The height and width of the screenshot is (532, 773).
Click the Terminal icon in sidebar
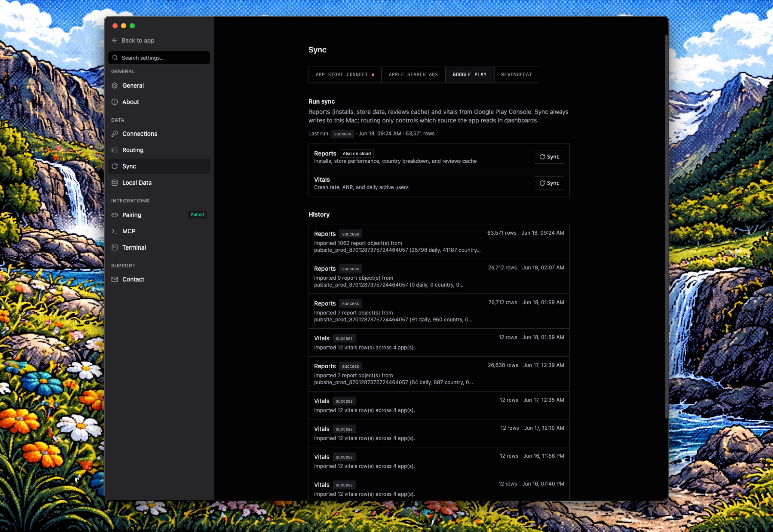tap(115, 247)
